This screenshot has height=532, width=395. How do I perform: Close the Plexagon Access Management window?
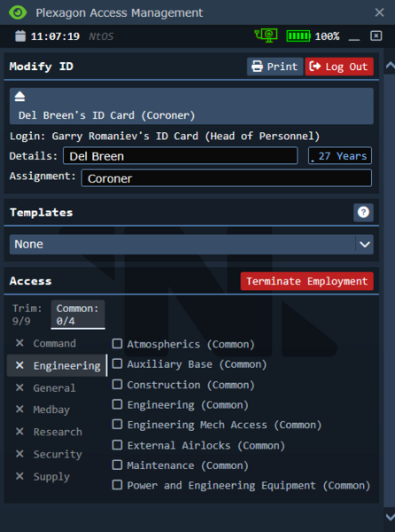tap(379, 12)
